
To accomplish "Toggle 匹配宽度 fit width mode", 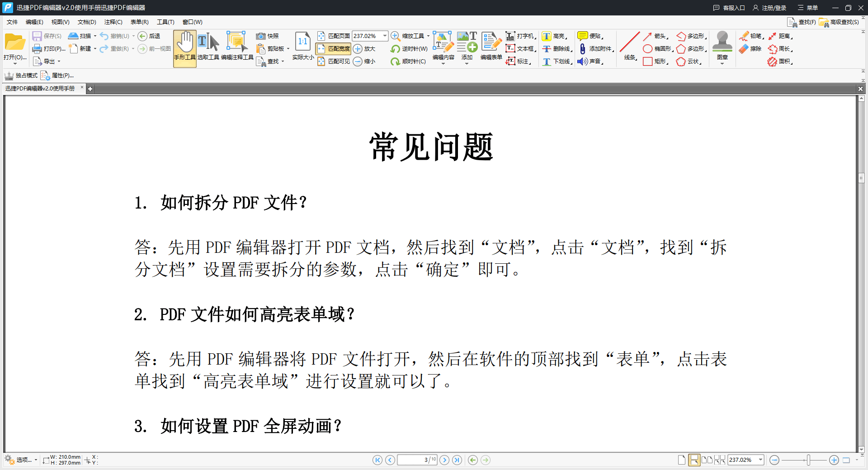I will 334,48.
